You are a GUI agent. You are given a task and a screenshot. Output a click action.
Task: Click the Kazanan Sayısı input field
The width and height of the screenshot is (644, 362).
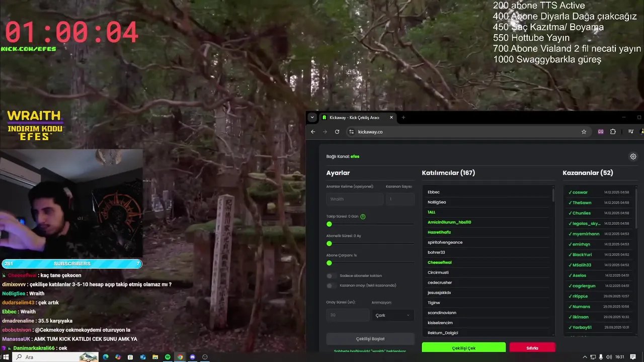point(400,199)
